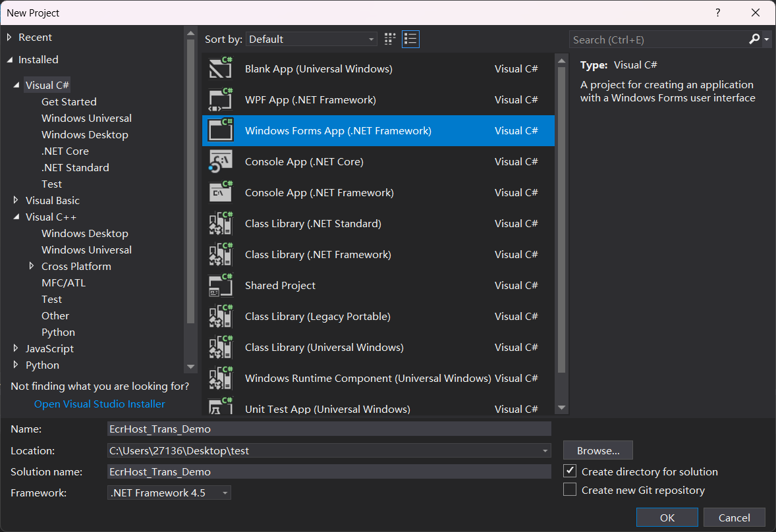Click the Class Library (Legacy Portable) icon

point(221,316)
